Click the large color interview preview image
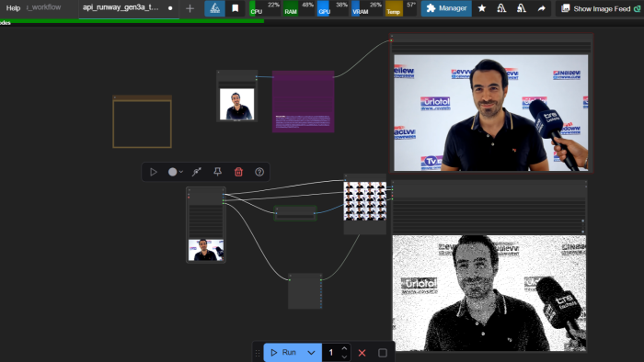Image resolution: width=644 pixels, height=362 pixels. pyautogui.click(x=490, y=113)
